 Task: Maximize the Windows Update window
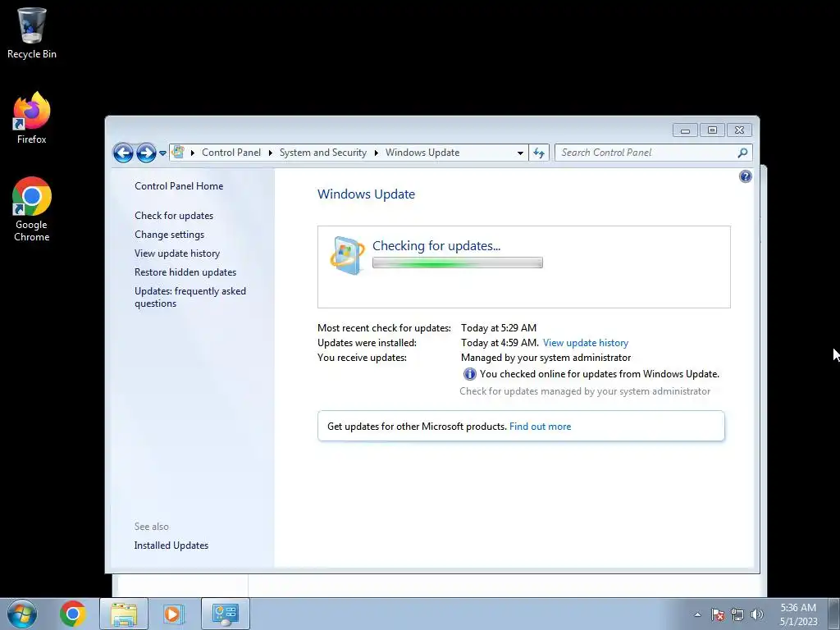(712, 130)
